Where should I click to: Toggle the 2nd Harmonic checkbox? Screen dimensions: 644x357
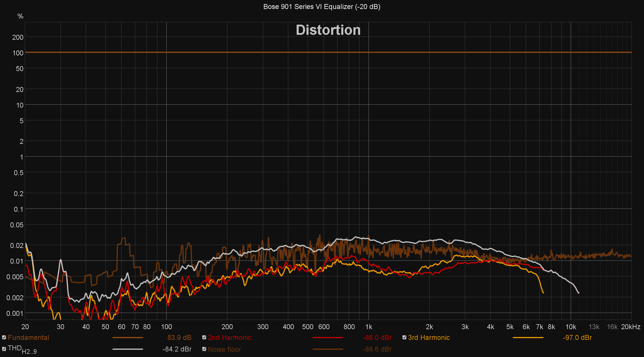(x=204, y=337)
